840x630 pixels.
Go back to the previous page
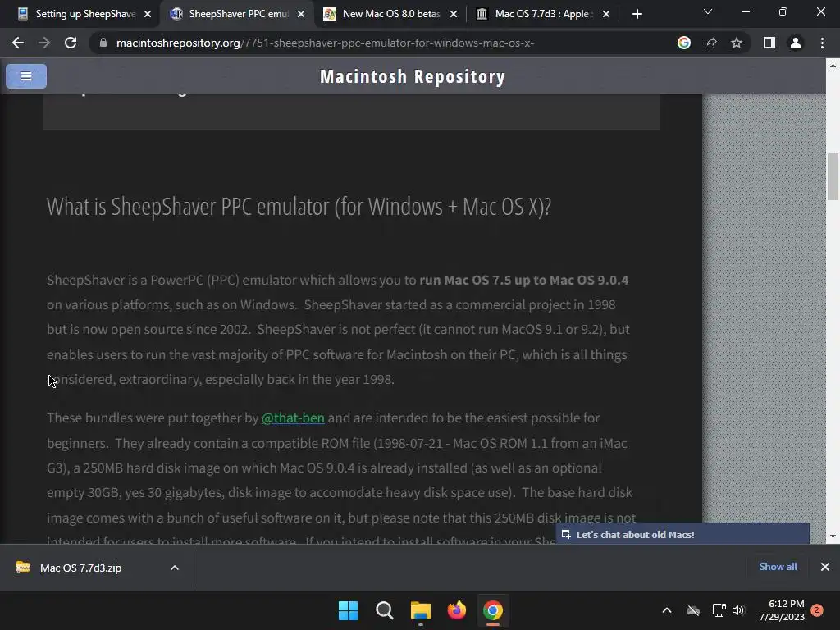(18, 43)
